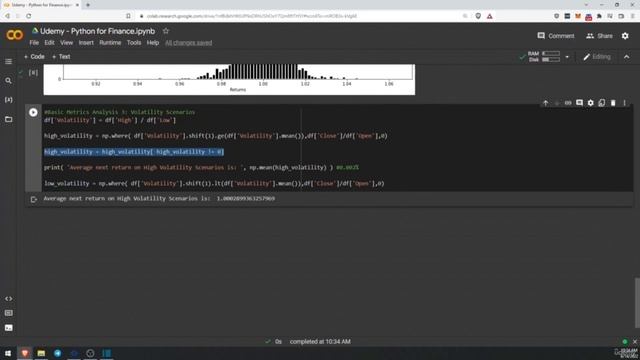Run the volatility scenarios code cell

[x=33, y=112]
